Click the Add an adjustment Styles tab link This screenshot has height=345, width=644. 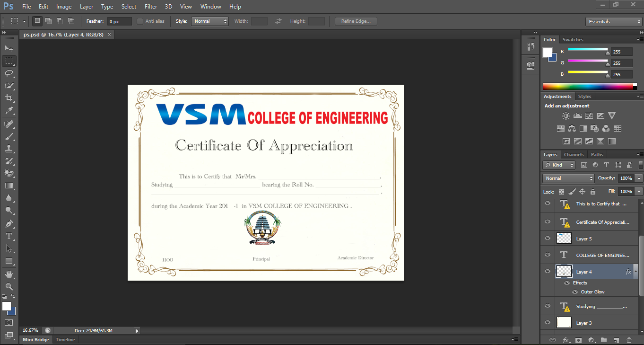click(x=585, y=96)
